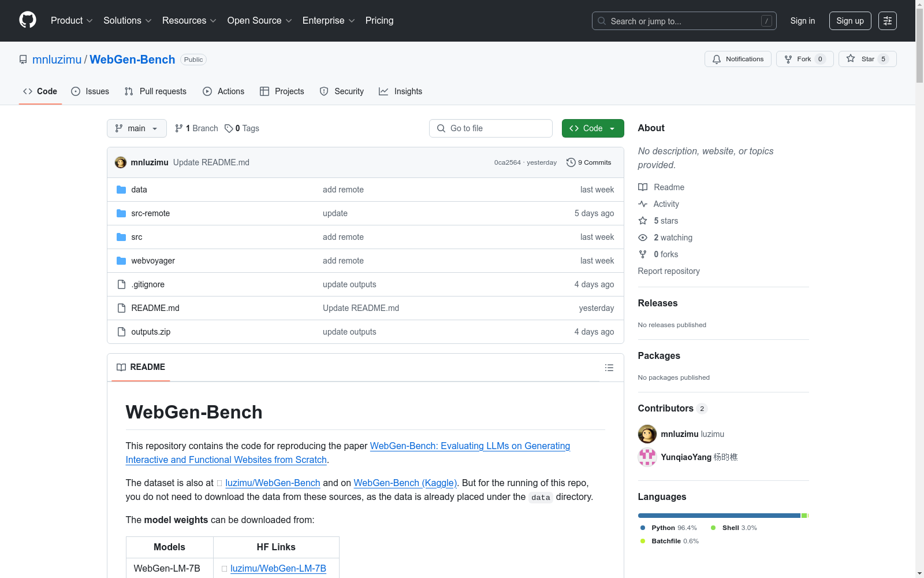The image size is (924, 578).
Task: Open the src-remote folder name
Action: pos(151,213)
